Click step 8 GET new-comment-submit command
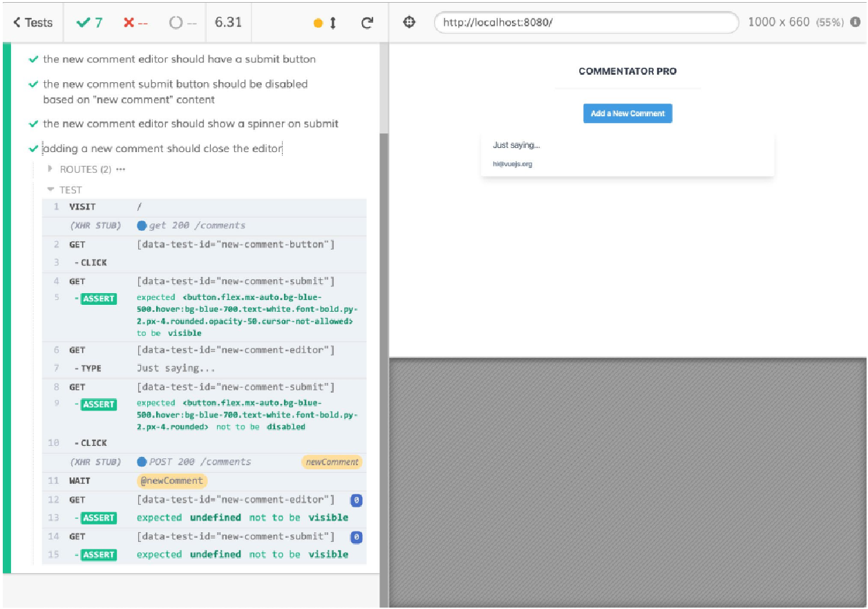 point(204,387)
